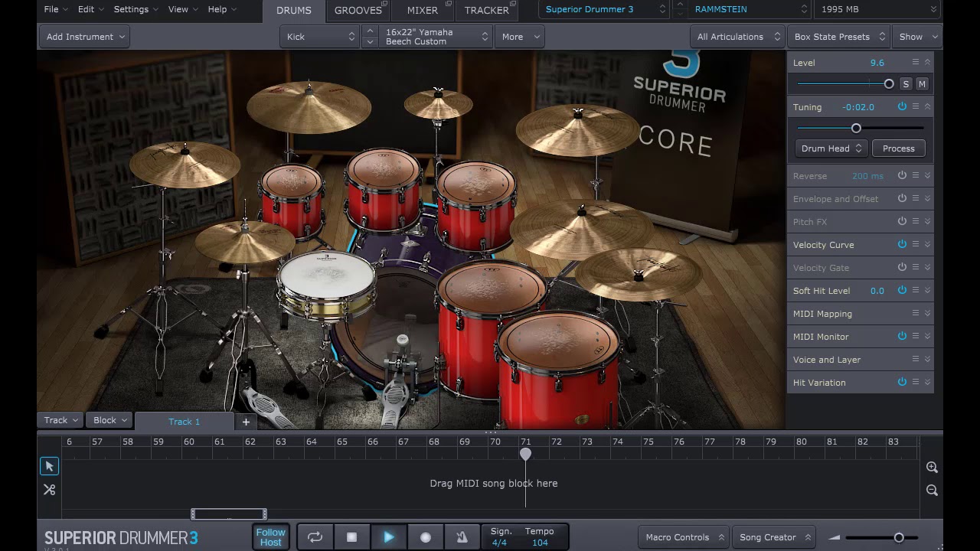
Task: Open the Add Instrument dropdown
Action: [84, 37]
